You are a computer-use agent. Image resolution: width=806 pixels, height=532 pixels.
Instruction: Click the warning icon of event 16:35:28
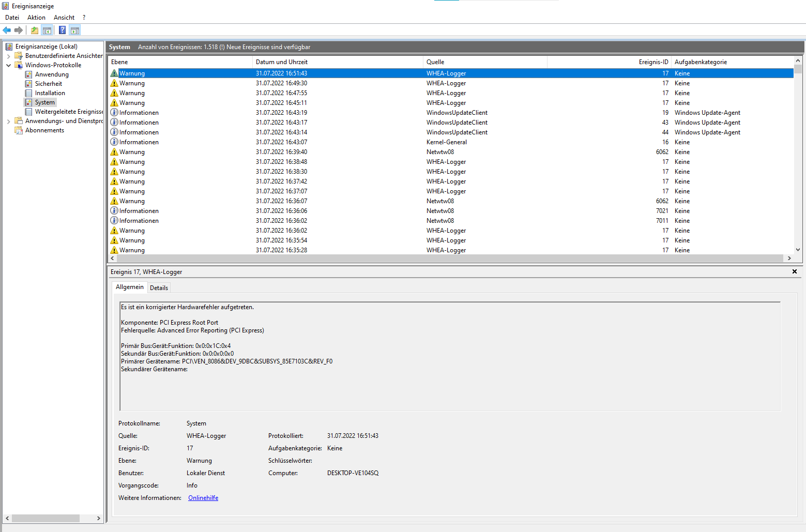coord(114,250)
